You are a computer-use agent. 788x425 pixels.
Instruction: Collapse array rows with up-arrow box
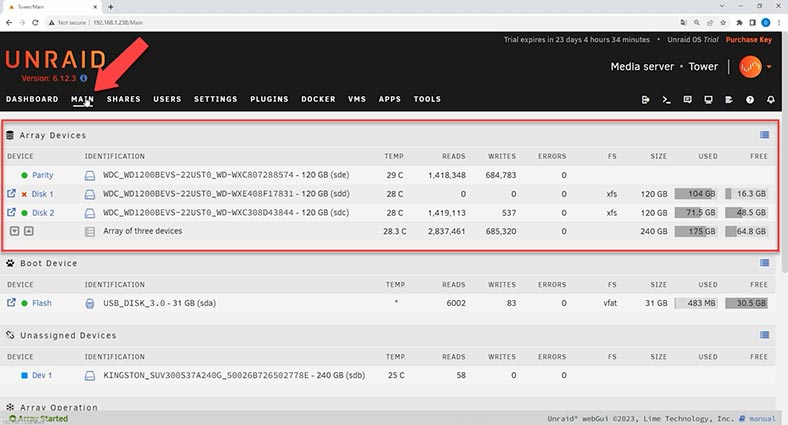point(29,231)
